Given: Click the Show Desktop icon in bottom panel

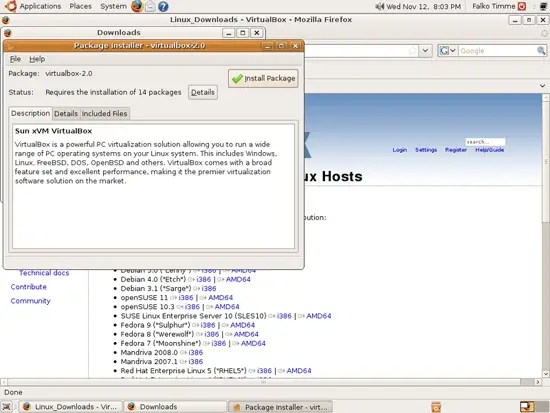Looking at the screenshot, I should tap(6, 407).
